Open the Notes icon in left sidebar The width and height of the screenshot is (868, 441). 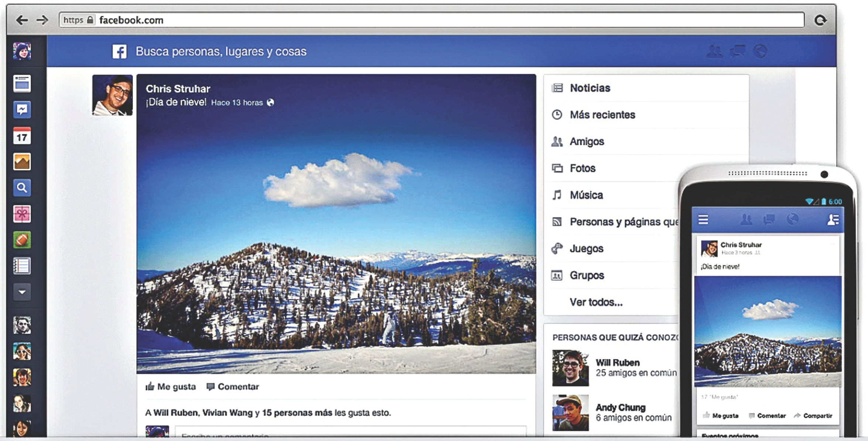[x=22, y=263]
